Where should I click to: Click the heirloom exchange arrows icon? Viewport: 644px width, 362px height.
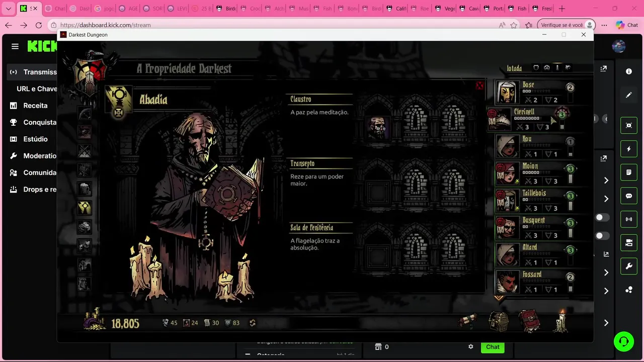coord(253,323)
